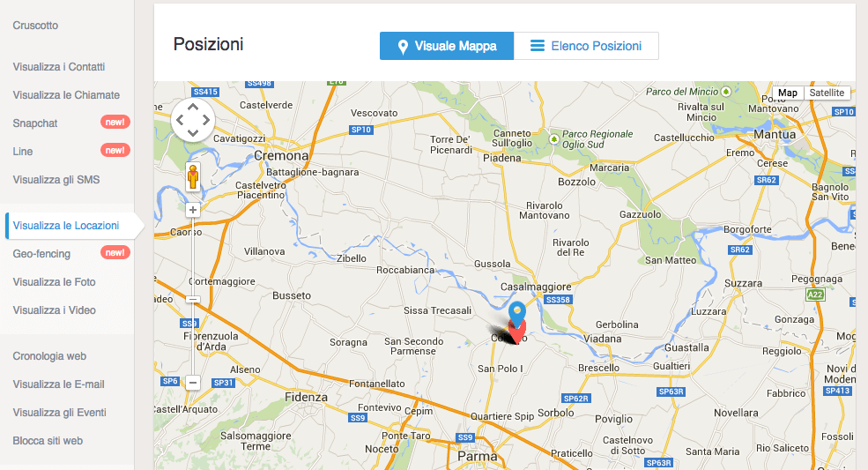
Task: Select the blue location pin on the map
Action: [517, 314]
